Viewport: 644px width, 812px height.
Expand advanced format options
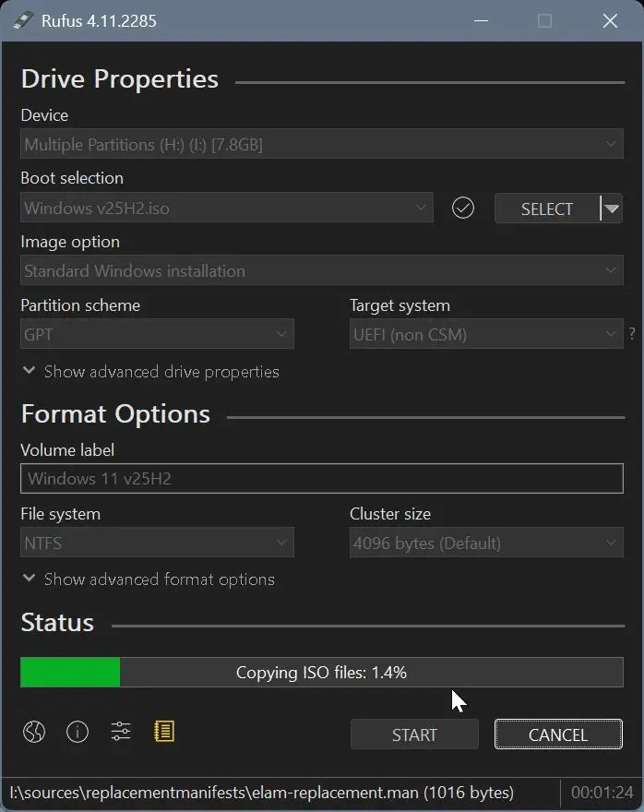coord(148,579)
